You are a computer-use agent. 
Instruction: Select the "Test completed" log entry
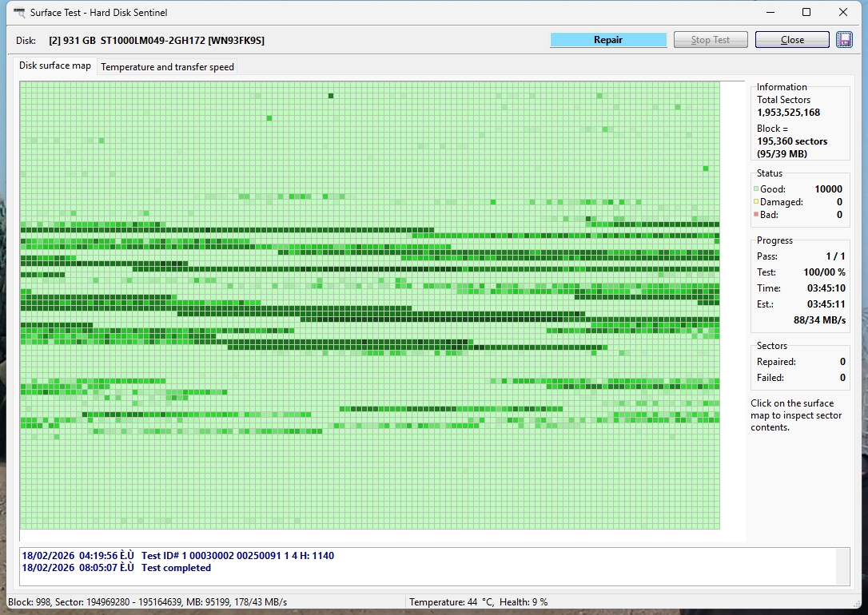click(176, 568)
